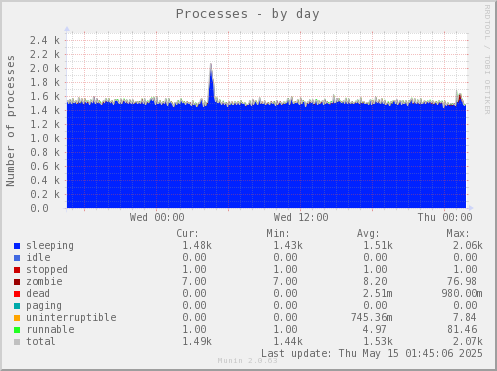Click the 'Wed 12:00' time axis label

coord(301,217)
